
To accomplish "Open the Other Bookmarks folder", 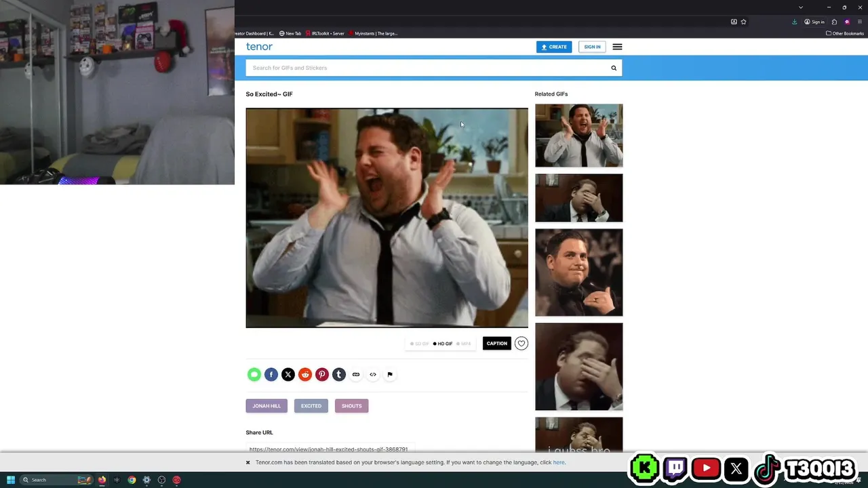I will pyautogui.click(x=845, y=33).
